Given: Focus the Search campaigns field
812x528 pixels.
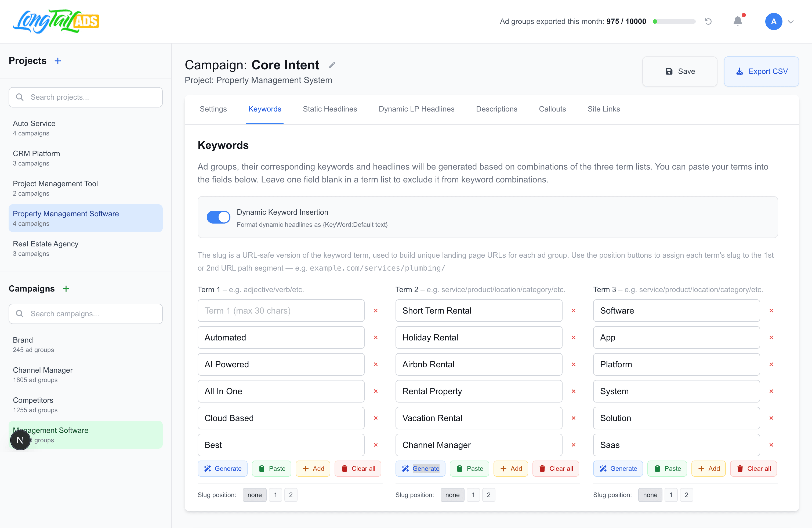Looking at the screenshot, I should [x=86, y=314].
